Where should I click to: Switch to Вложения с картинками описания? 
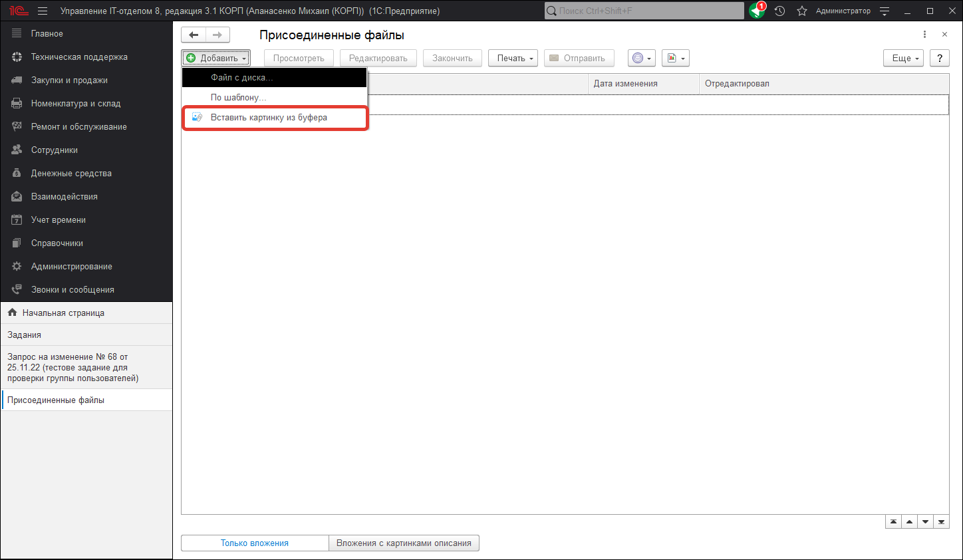click(404, 543)
